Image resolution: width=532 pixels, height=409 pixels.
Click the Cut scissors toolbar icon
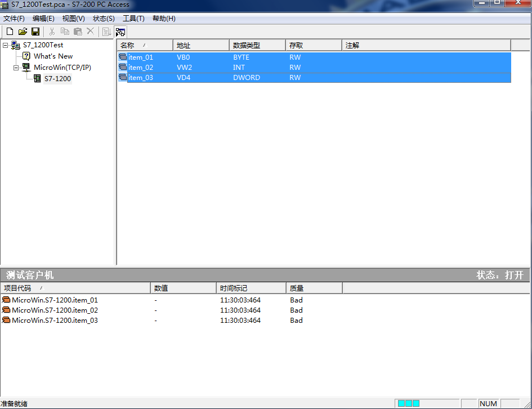(x=52, y=32)
